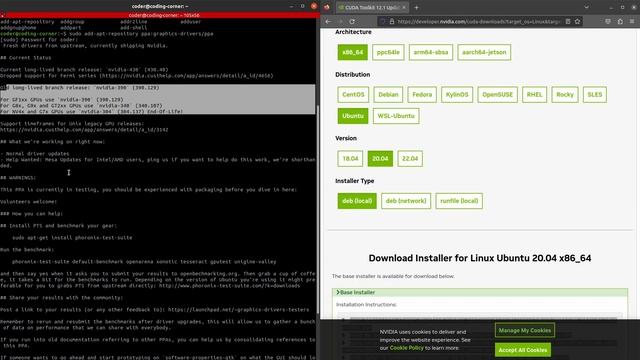The width and height of the screenshot is (640, 360).
Task: Choose KylinOS distribution
Action: (x=457, y=95)
